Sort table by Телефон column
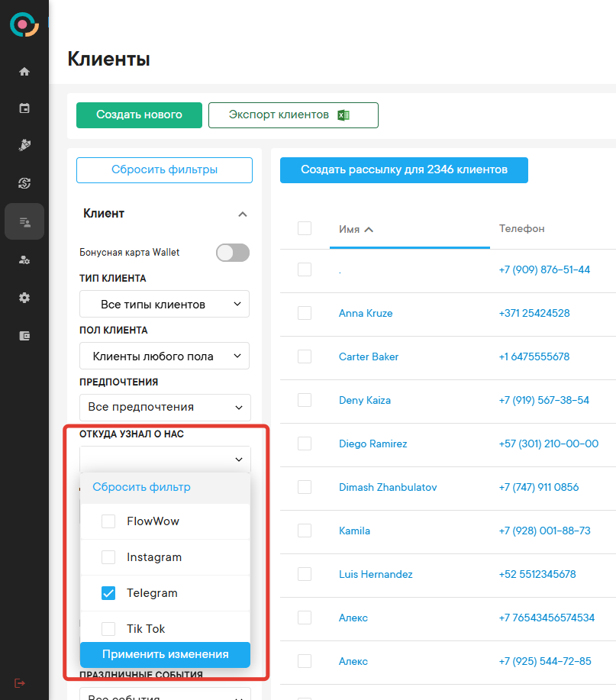 [521, 228]
